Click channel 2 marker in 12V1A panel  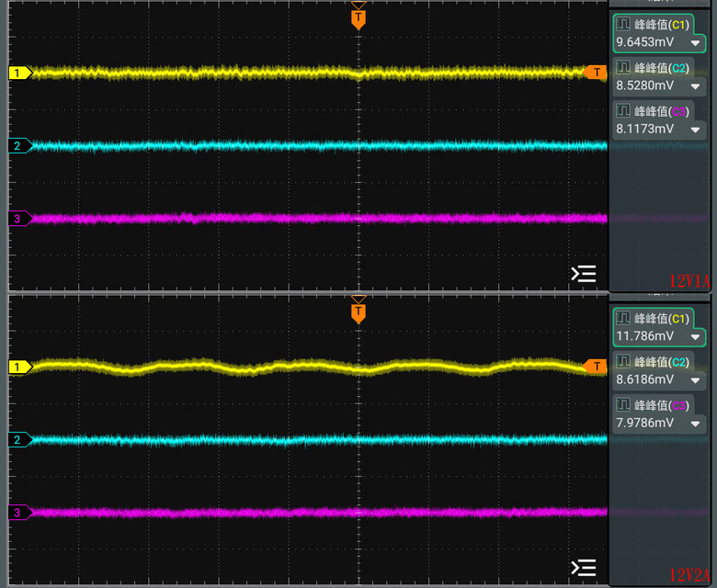20,146
